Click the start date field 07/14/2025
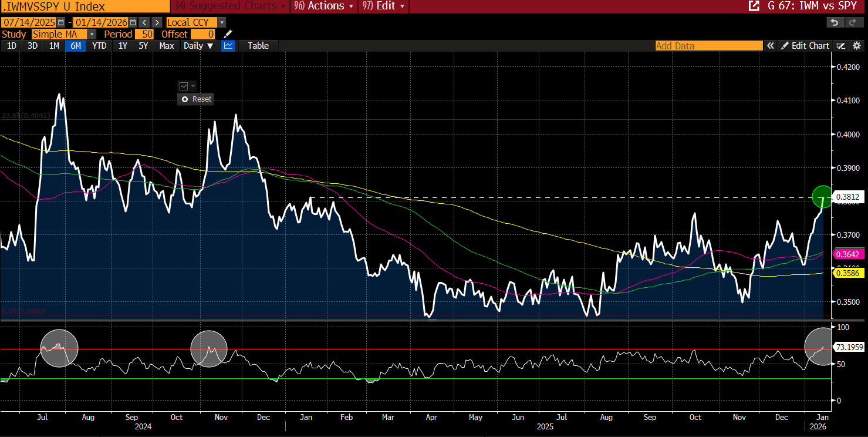The height and width of the screenshot is (437, 868). coord(29,22)
